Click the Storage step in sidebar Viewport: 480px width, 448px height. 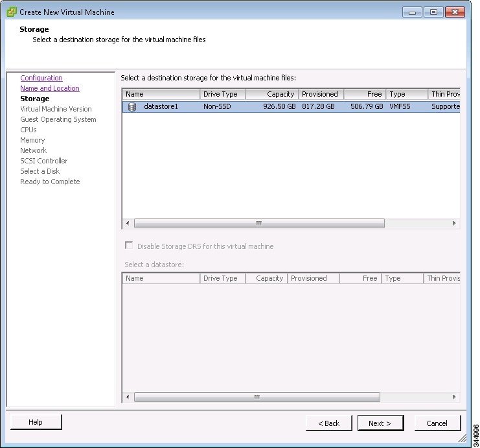pyautogui.click(x=34, y=99)
